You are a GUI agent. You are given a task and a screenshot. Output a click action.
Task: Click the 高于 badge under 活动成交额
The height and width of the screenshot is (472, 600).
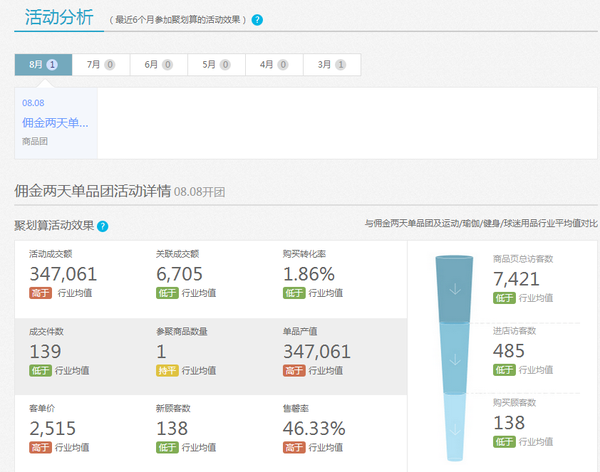tap(40, 293)
